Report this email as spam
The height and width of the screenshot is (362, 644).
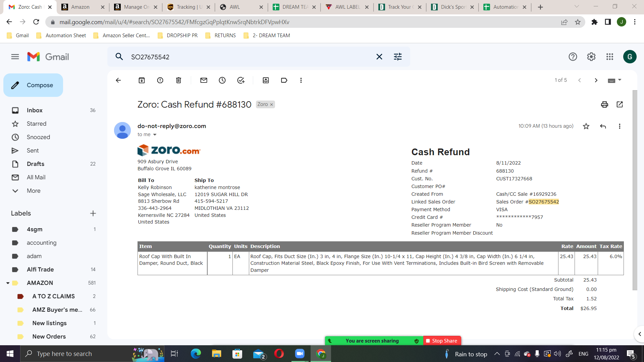click(x=160, y=80)
